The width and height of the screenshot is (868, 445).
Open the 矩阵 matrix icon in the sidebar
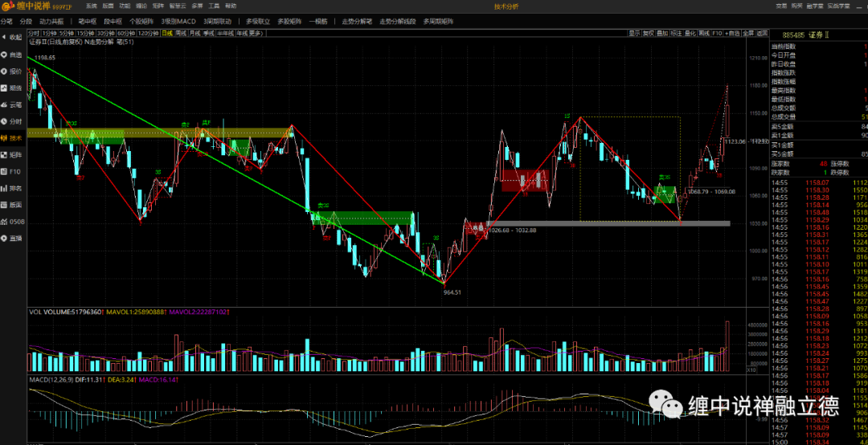click(x=4, y=154)
